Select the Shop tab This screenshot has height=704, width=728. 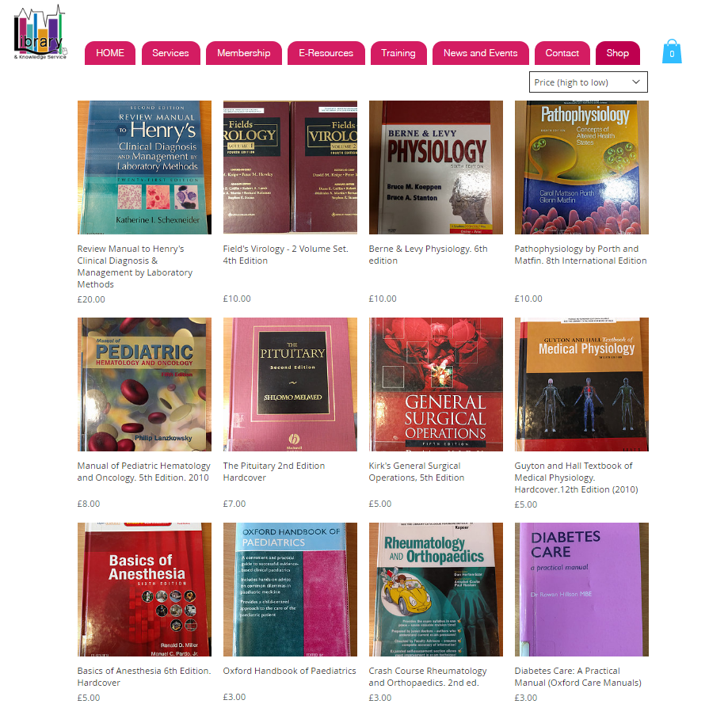(x=618, y=53)
